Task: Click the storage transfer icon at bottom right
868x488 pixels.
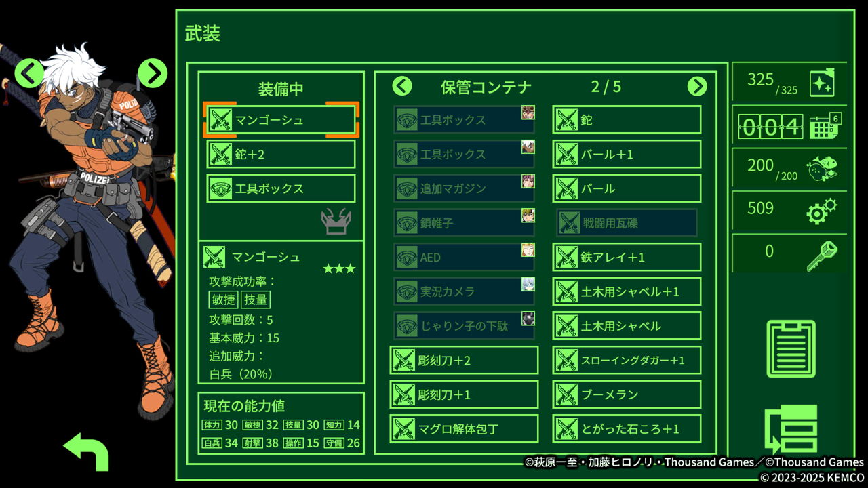Action: [791, 430]
